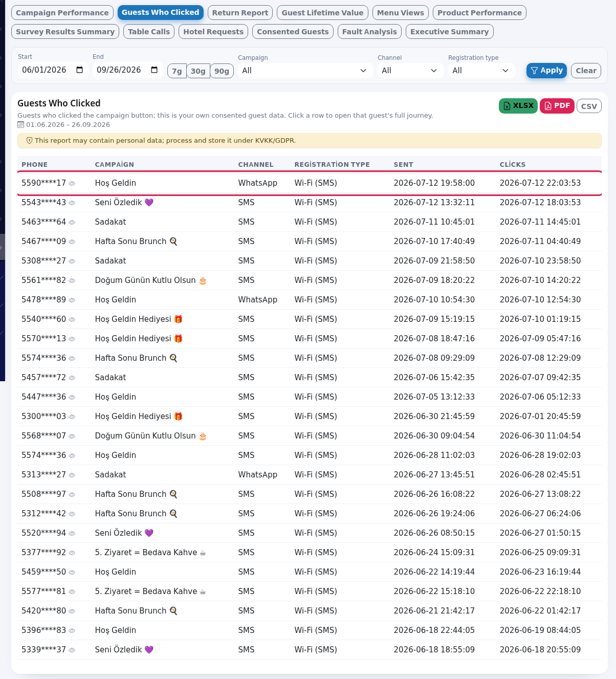
Task: Click eye icon beside 5447****36
Action: (72, 398)
